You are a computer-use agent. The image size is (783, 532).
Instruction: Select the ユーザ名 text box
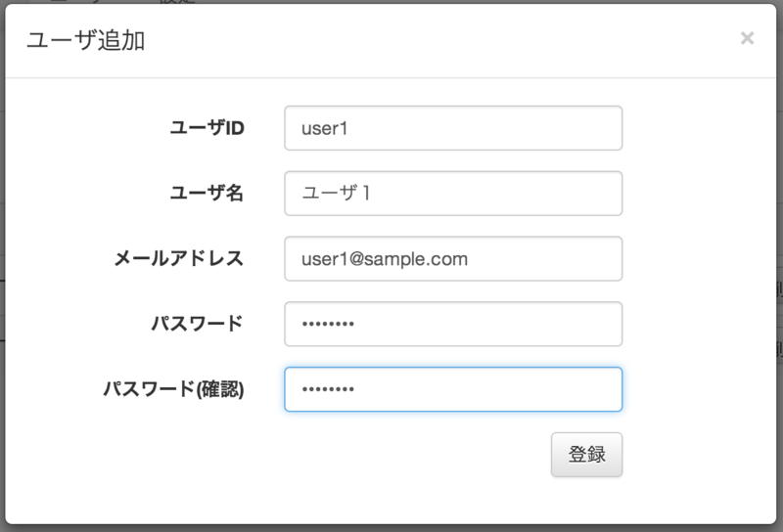point(453,194)
